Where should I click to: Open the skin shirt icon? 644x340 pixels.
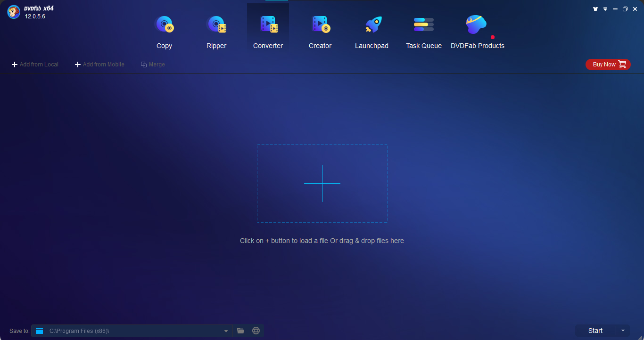[595, 9]
